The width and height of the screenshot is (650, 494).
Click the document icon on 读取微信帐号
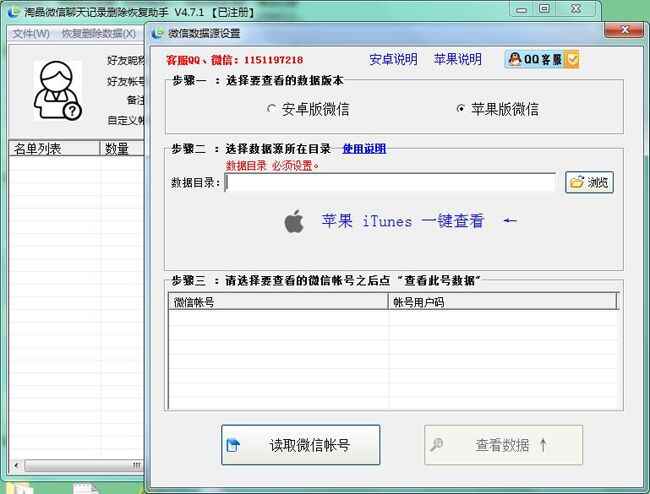[233, 445]
